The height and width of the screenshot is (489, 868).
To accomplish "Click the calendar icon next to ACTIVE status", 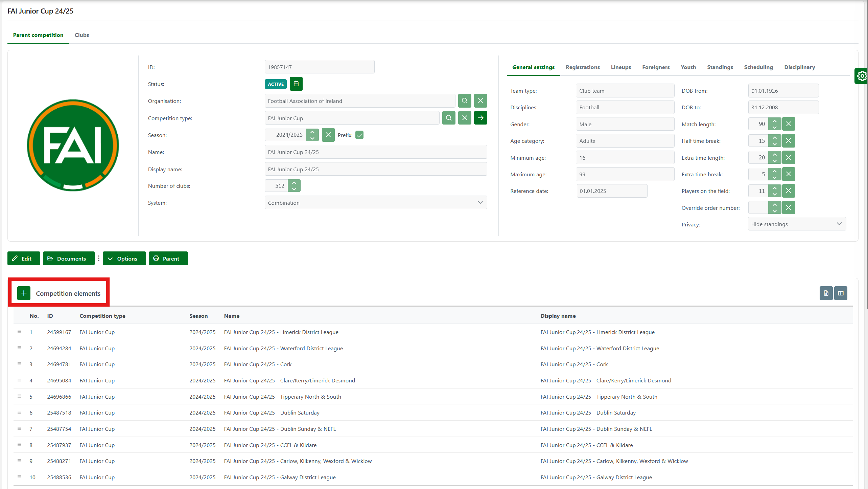I will tap(296, 84).
